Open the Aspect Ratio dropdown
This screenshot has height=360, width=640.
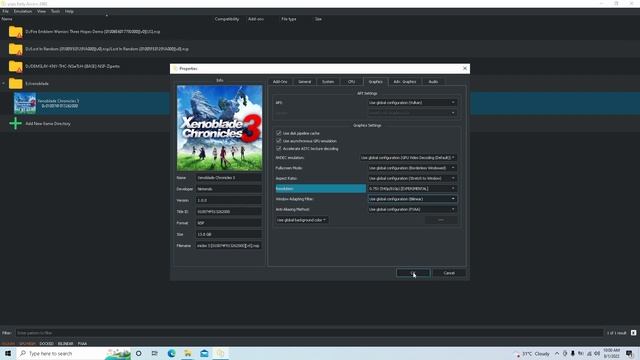pos(412,178)
